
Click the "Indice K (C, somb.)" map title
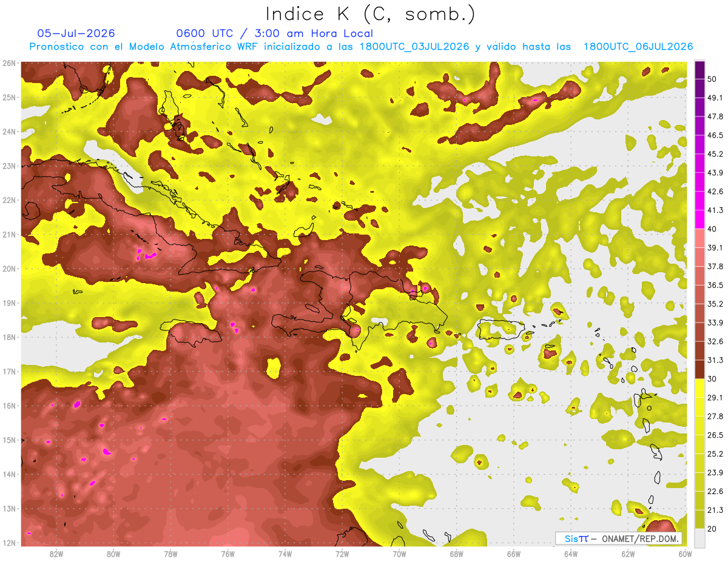(370, 15)
